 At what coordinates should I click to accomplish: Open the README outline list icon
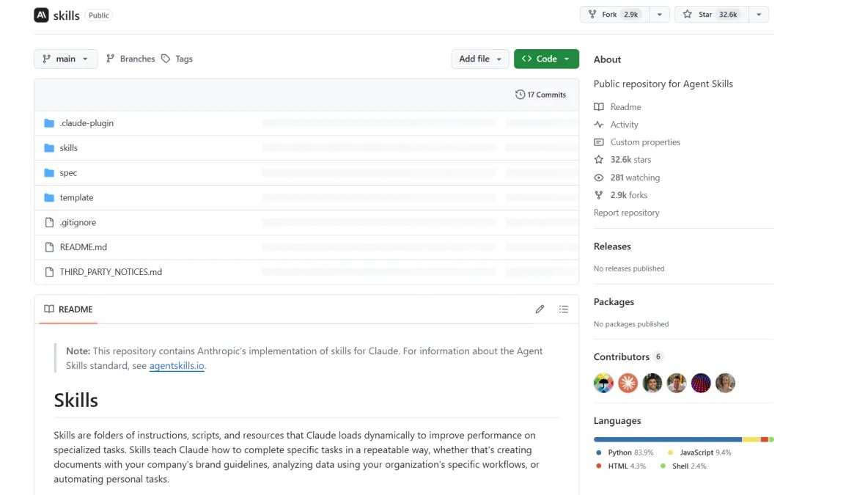pyautogui.click(x=563, y=309)
